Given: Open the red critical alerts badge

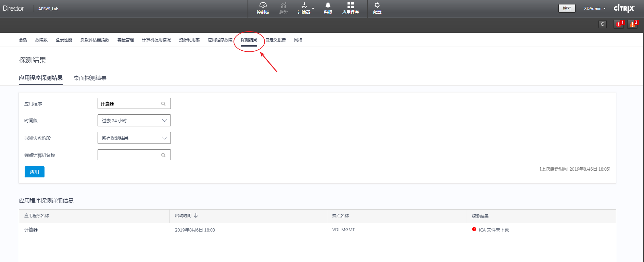Looking at the screenshot, I should point(619,24).
